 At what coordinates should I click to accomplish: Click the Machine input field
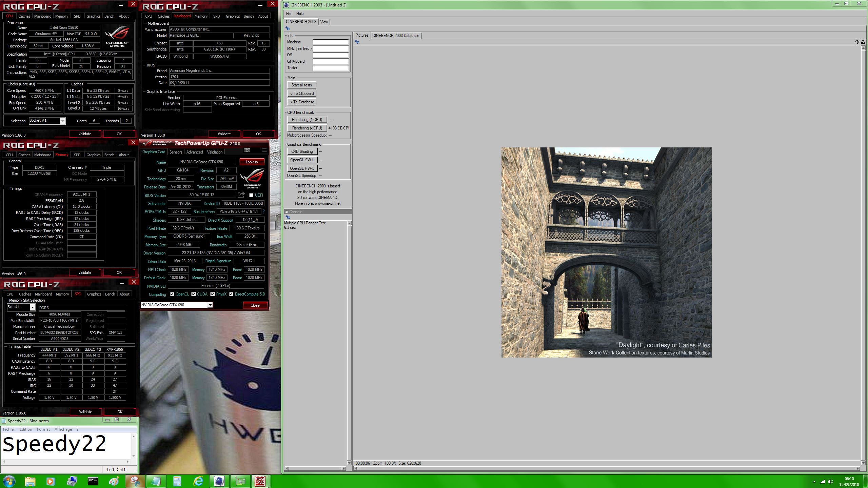[x=331, y=42]
